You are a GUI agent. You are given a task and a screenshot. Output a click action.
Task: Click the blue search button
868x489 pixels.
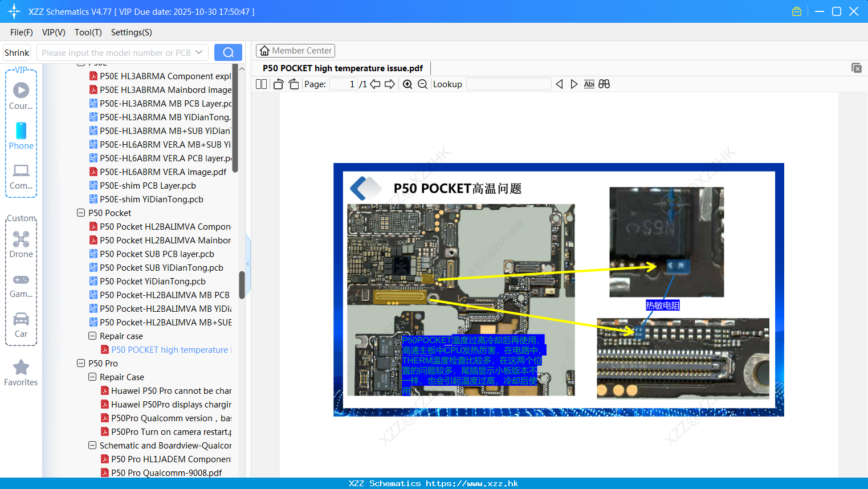coord(228,52)
